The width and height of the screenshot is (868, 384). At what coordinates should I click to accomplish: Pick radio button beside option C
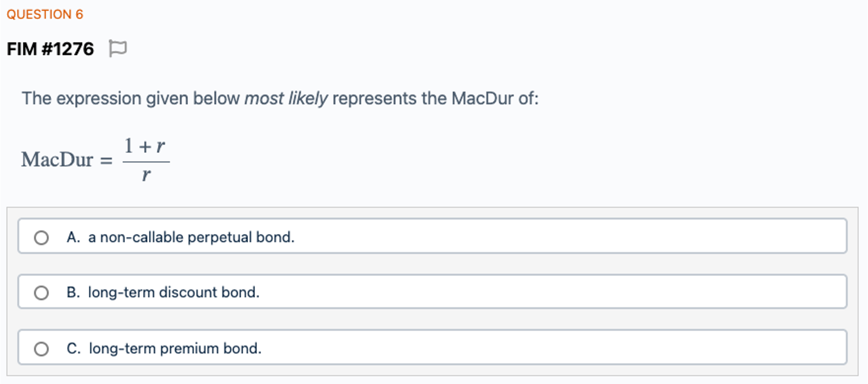(x=41, y=349)
